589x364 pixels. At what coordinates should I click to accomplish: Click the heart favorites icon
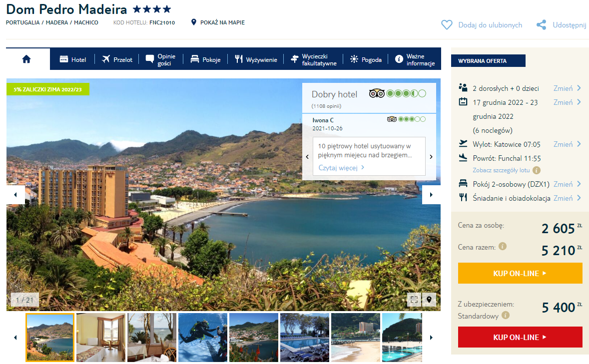coord(447,25)
